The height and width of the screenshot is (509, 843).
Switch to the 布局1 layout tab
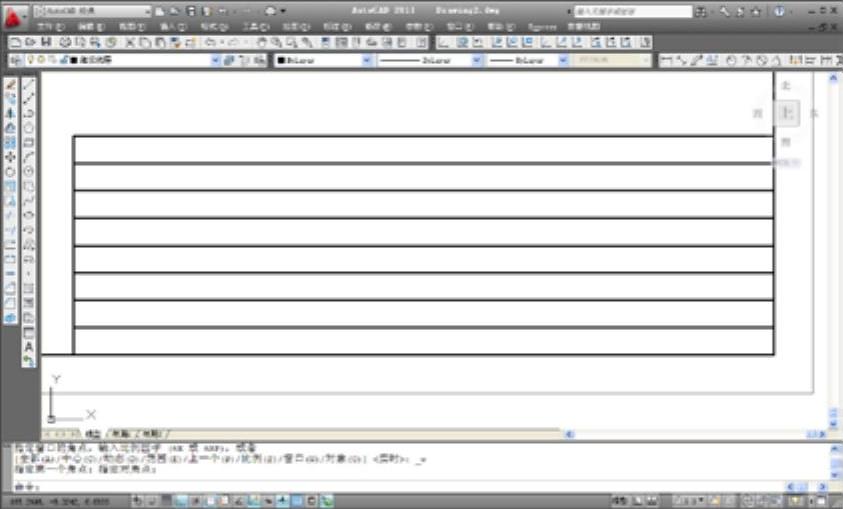coord(120,434)
